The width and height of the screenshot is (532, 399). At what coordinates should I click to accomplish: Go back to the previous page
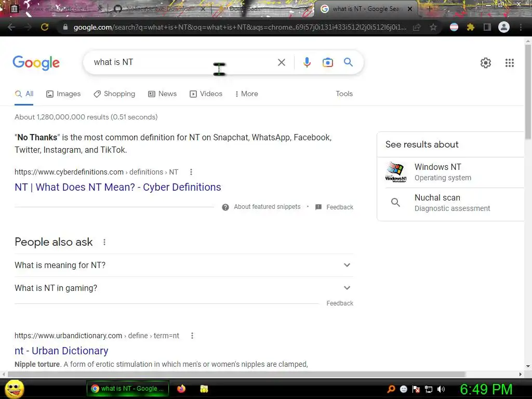click(x=11, y=27)
